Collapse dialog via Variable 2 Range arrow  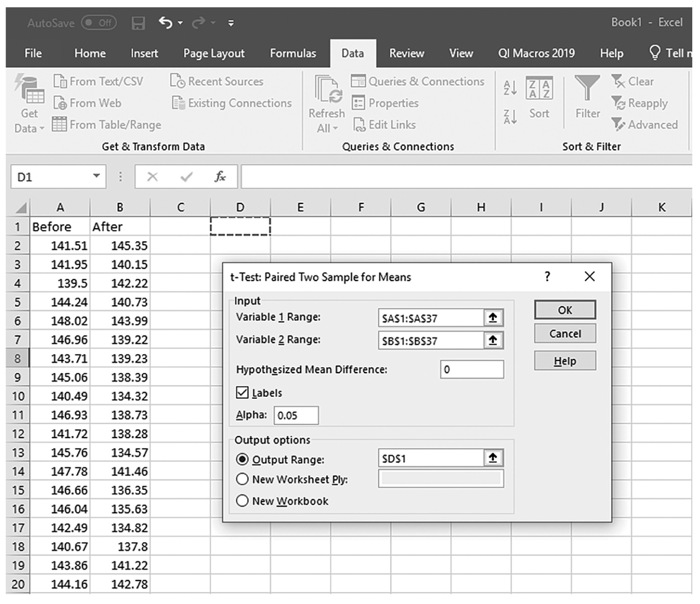pyautogui.click(x=493, y=341)
